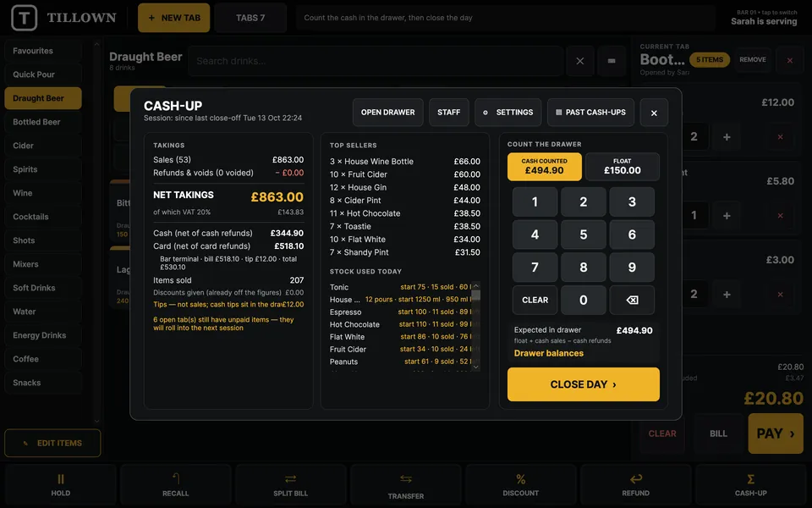Viewport: 812px width, 508px height.
Task: Click the stock list scroll down arrow
Action: coord(476,367)
